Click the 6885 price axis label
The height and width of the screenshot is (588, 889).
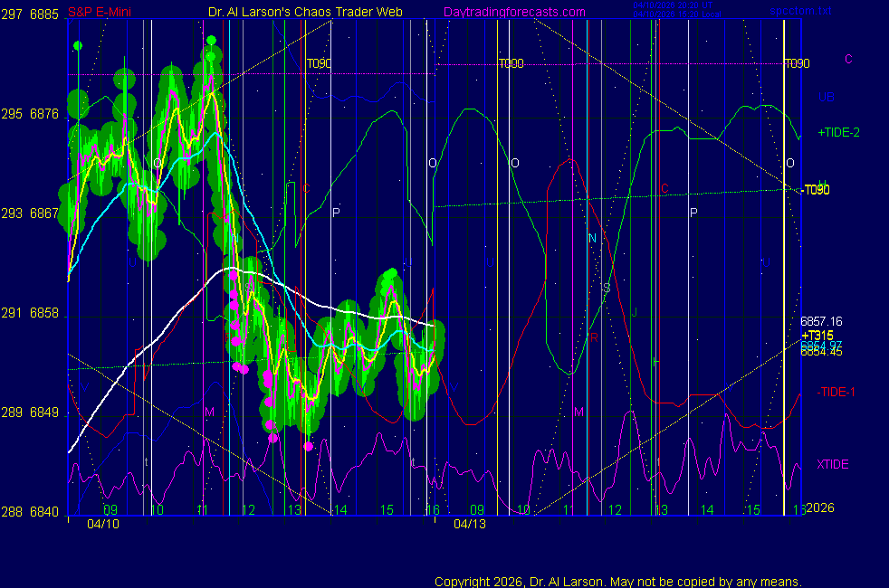click(x=43, y=14)
